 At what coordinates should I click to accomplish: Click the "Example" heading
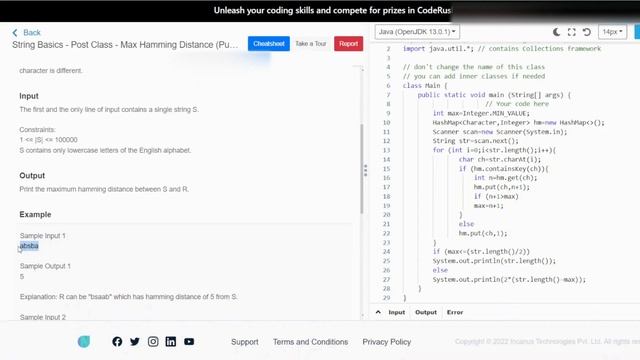pos(35,214)
